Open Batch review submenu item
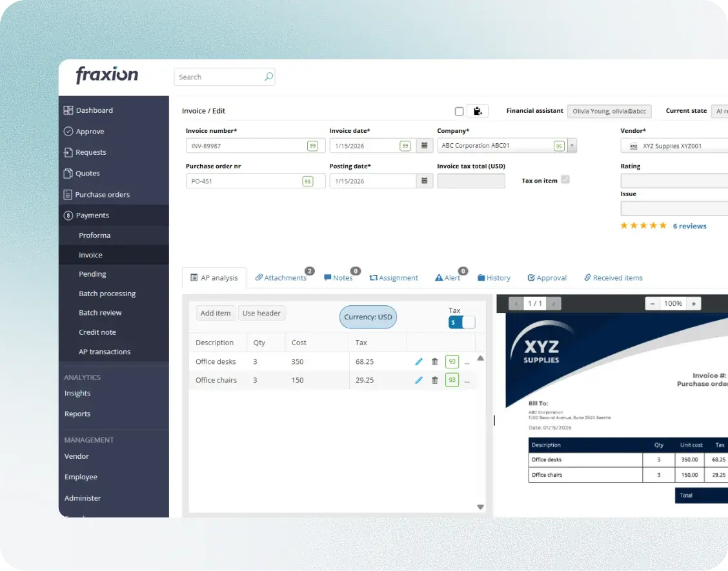This screenshot has height=571, width=728. (100, 312)
